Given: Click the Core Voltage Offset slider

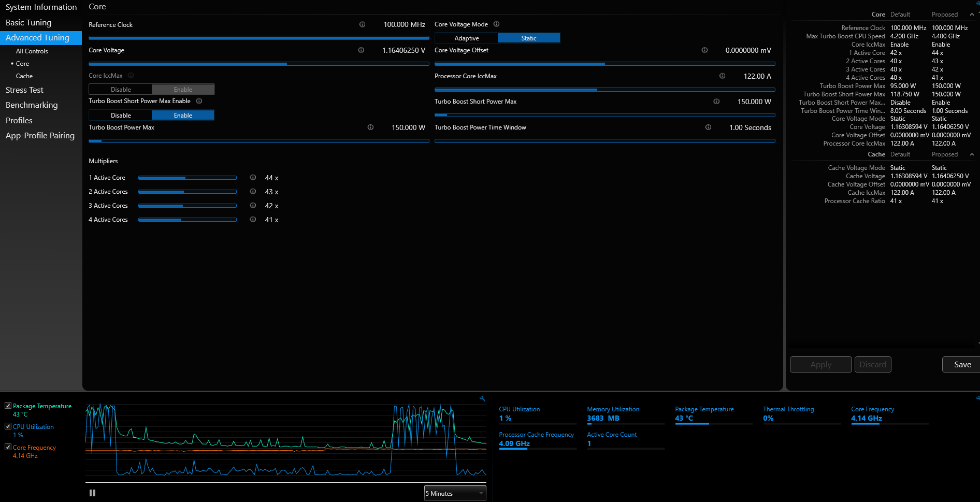Looking at the screenshot, I should tap(605, 64).
